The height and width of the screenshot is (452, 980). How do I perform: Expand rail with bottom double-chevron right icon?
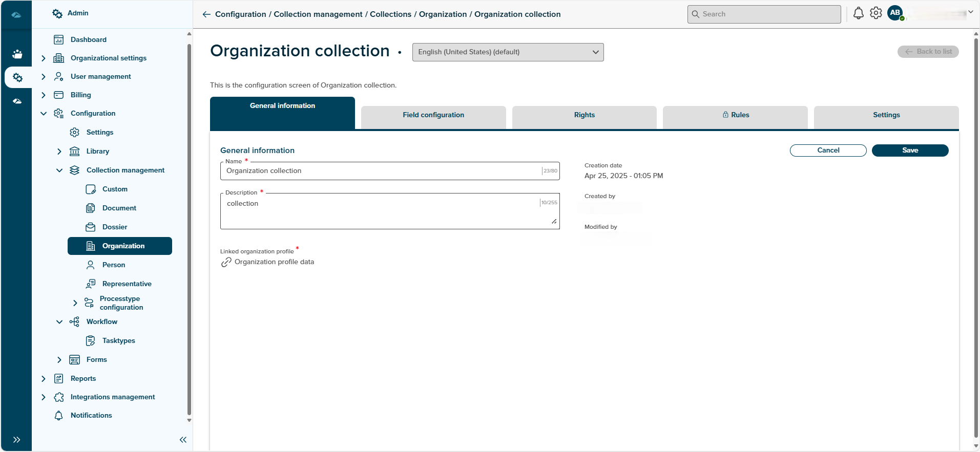point(17,440)
